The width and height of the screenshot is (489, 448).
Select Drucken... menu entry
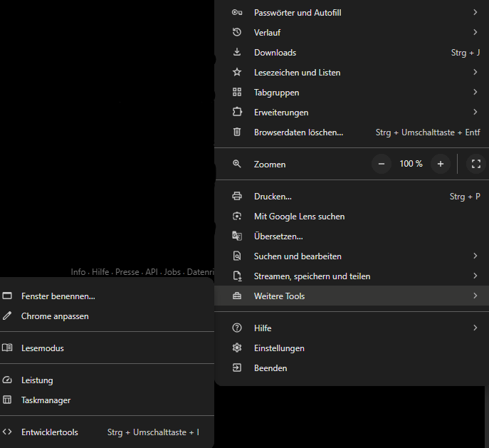[x=352, y=197]
